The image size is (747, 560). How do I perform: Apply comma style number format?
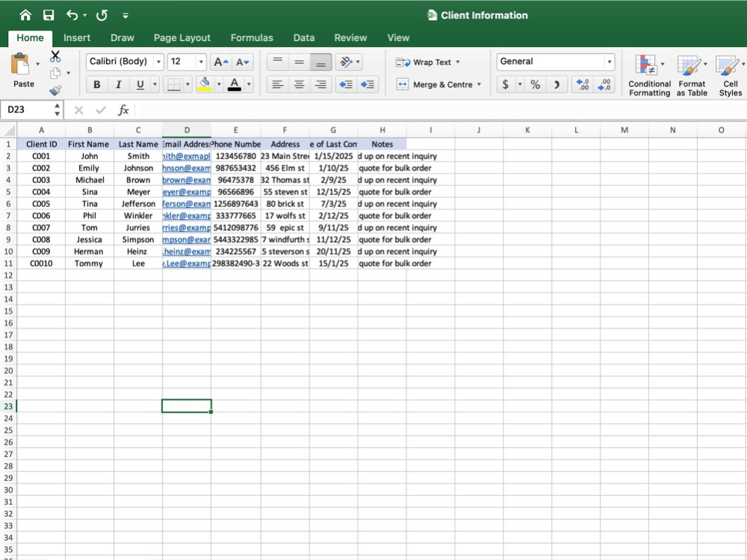pyautogui.click(x=557, y=85)
